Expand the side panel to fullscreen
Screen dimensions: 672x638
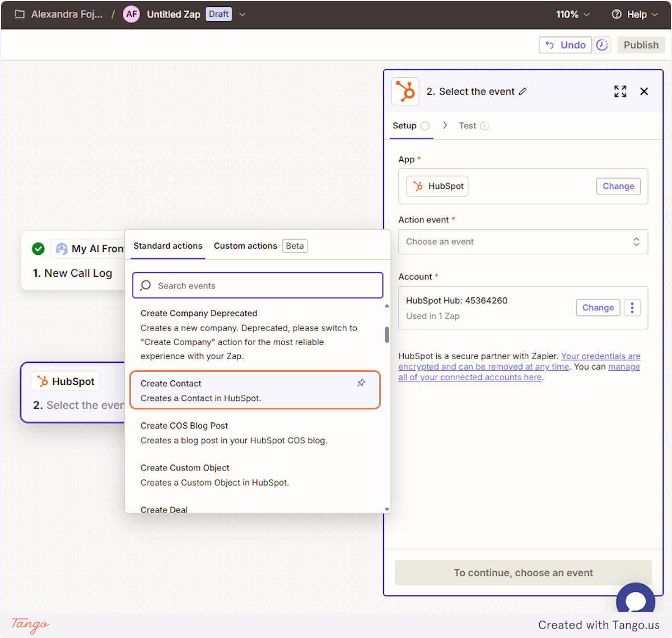[620, 91]
